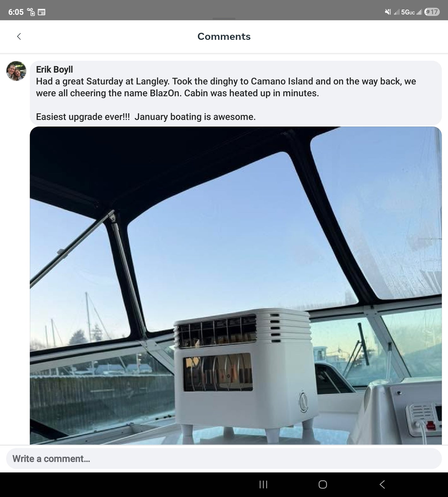Focus the Write a comment field

(x=224, y=459)
